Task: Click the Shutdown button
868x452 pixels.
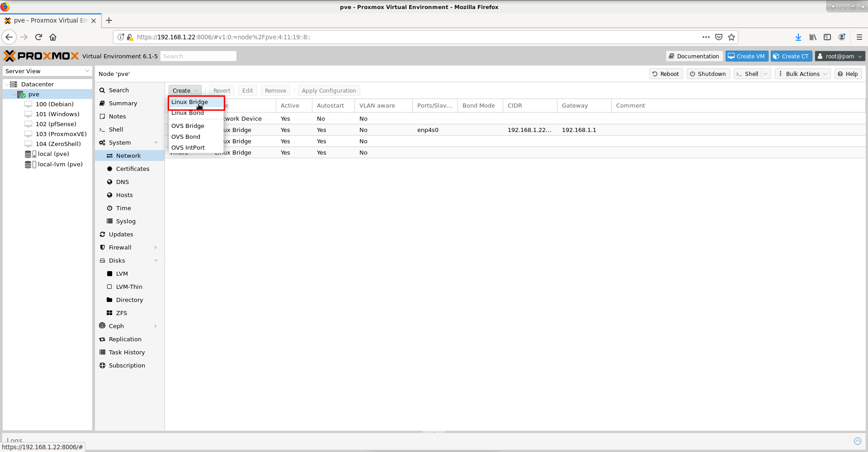Action: (708, 74)
